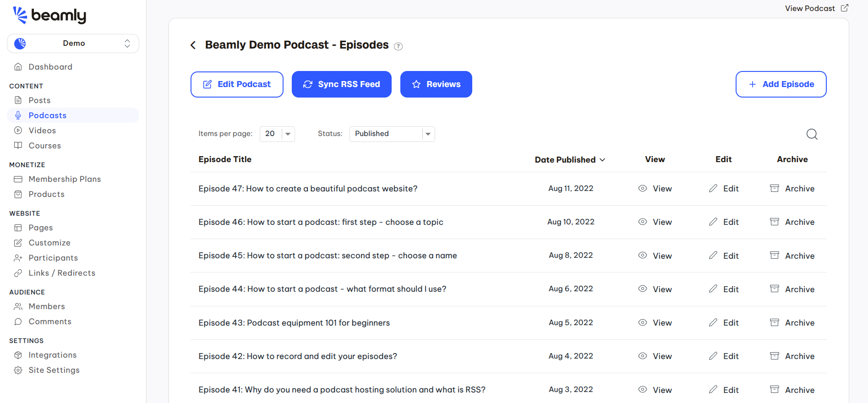
Task: View Episode 45
Action: tap(655, 256)
